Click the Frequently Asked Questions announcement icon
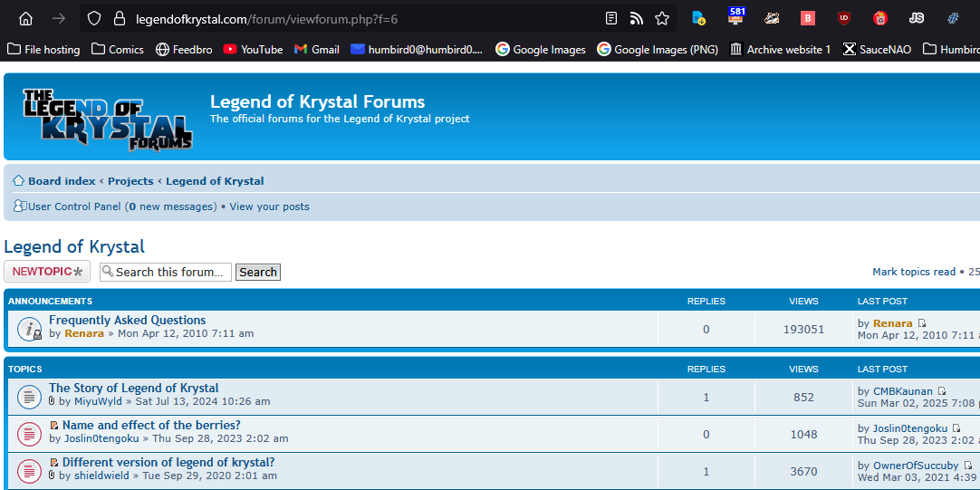The height and width of the screenshot is (490, 980). pyautogui.click(x=29, y=329)
